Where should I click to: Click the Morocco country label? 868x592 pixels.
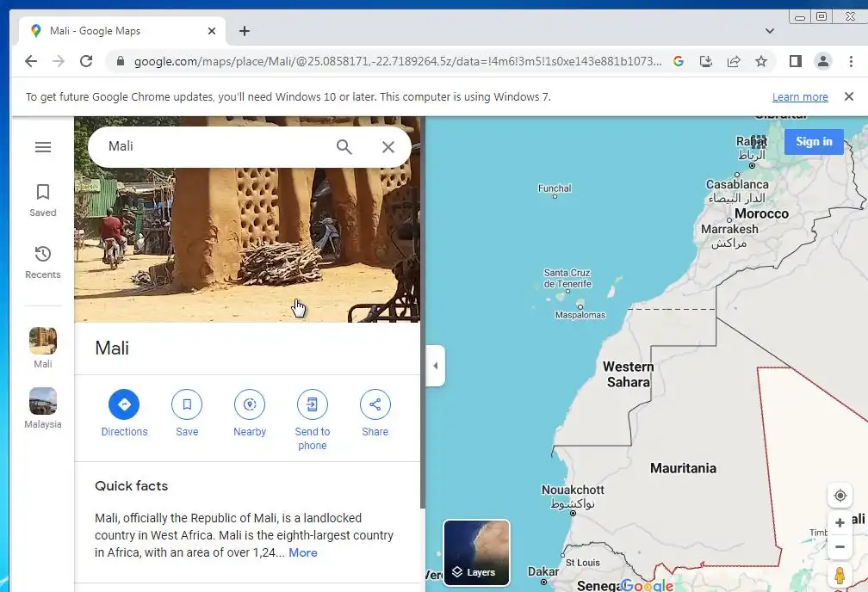point(761,213)
